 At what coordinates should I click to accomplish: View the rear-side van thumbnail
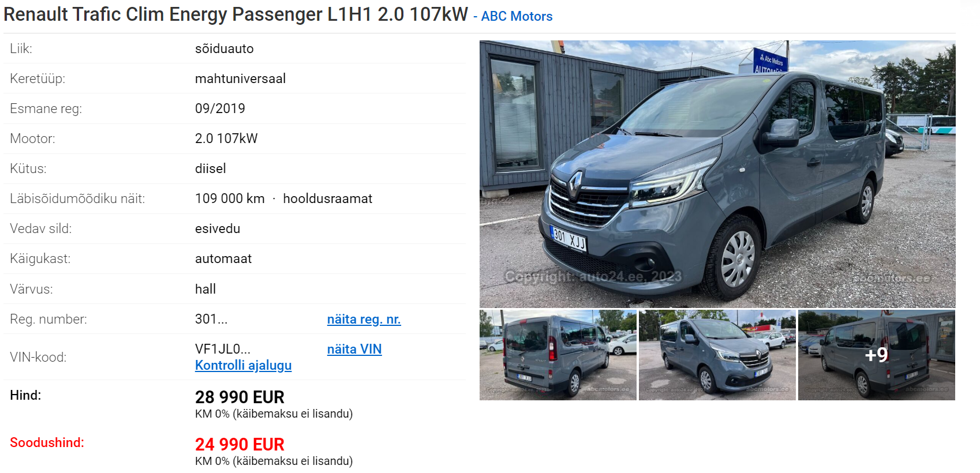pyautogui.click(x=558, y=355)
